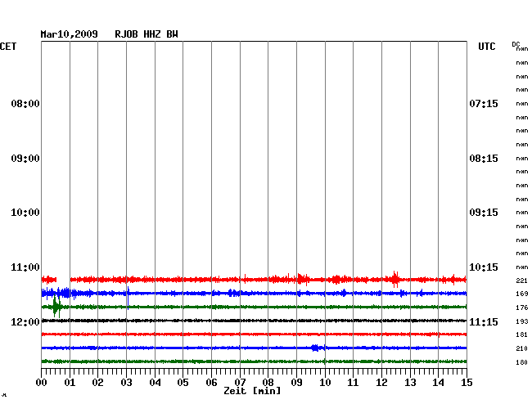Click the black seismogram trace at 12:00
This screenshot has height=404, width=532.
click(x=254, y=321)
